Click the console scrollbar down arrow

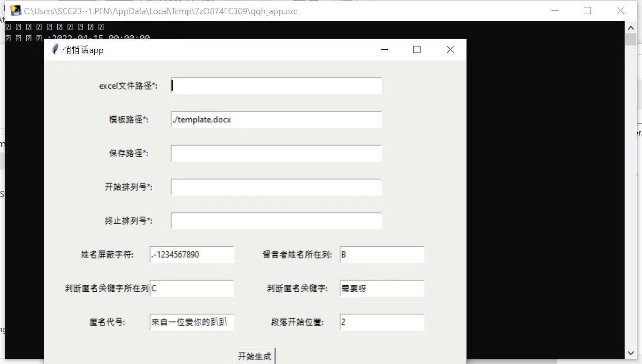[x=631, y=353]
